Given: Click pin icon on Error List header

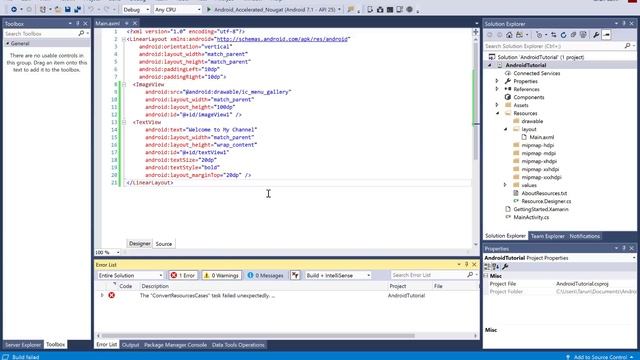Looking at the screenshot, I should coord(467,264).
